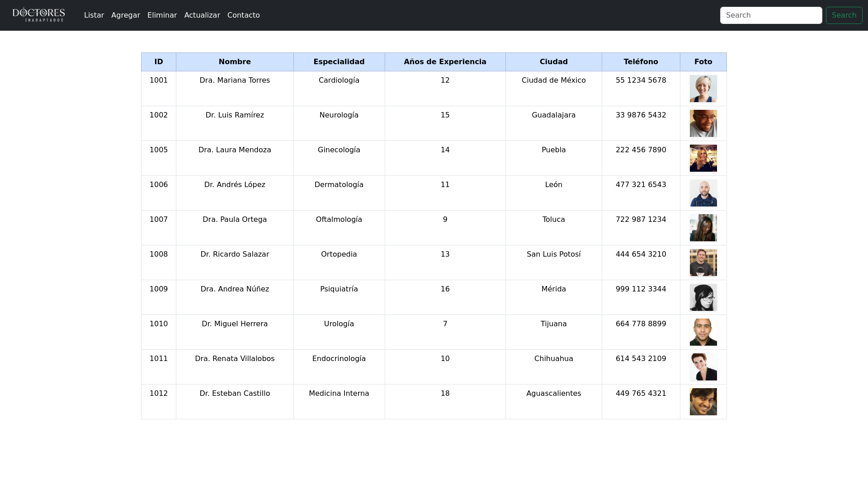The image size is (868, 488).
Task: Click Dr. Miguel Herrera photo
Action: pos(703,332)
